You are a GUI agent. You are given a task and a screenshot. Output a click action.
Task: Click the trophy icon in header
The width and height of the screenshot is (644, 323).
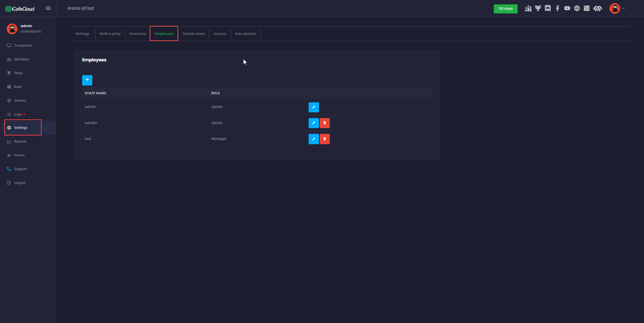[538, 8]
